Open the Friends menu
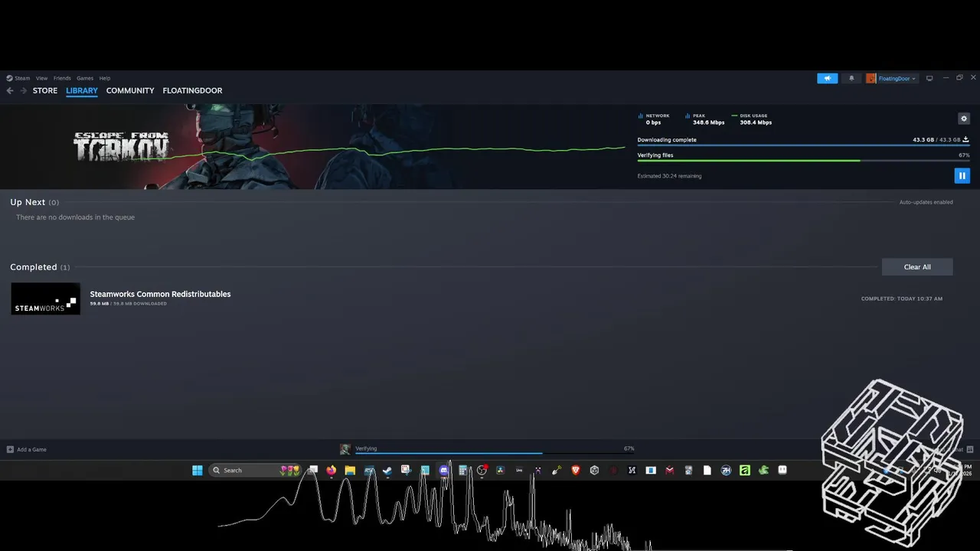The image size is (980, 551). [62, 78]
